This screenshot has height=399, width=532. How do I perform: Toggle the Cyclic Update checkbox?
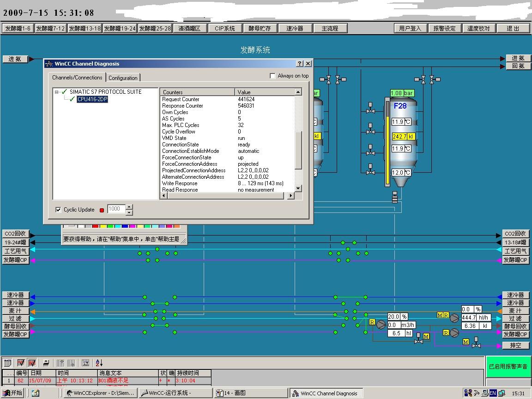[x=58, y=210]
